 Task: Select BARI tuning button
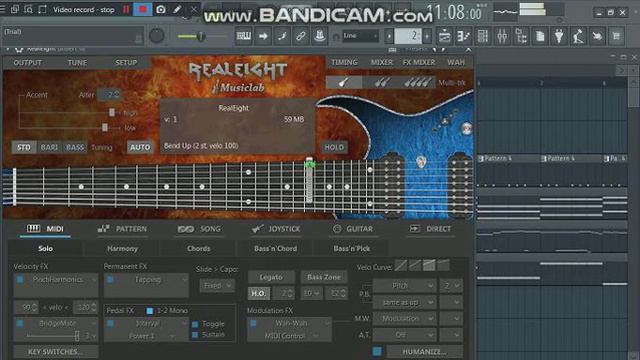[x=49, y=147]
